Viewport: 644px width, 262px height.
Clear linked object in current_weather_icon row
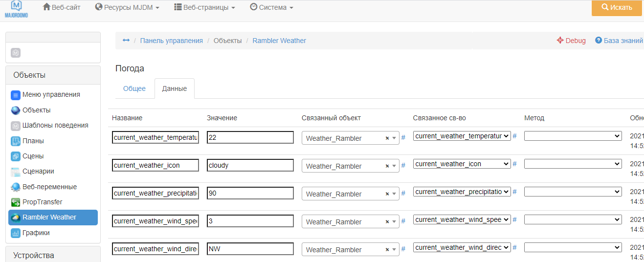pos(387,166)
